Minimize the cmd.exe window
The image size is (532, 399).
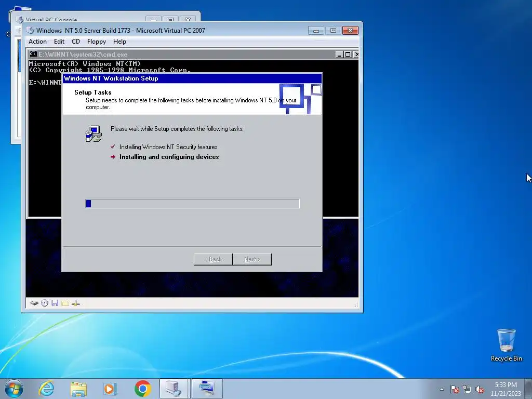point(339,54)
